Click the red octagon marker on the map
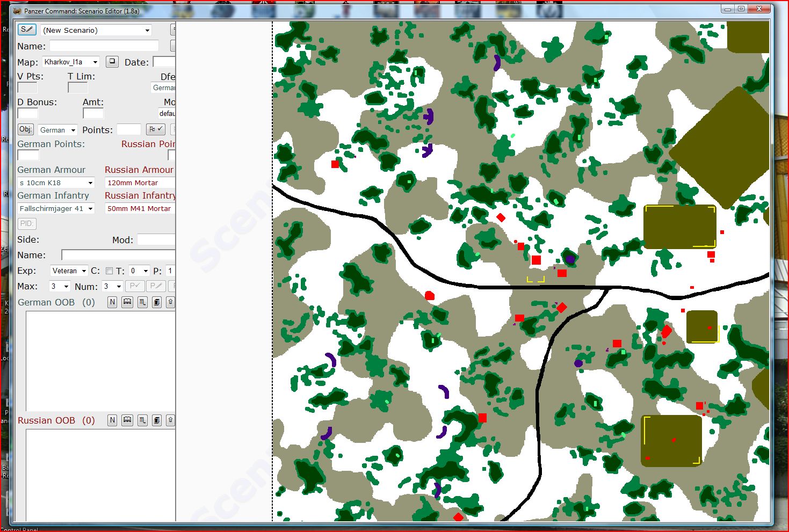Viewport: 789px width, 532px height. click(x=430, y=295)
